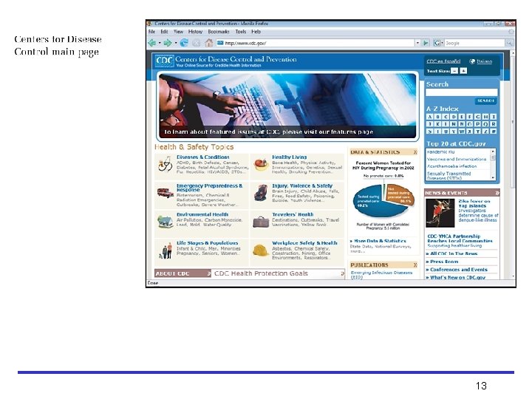Click the globe icon beside Italiano
The height and width of the screenshot is (399, 532).
(472, 61)
